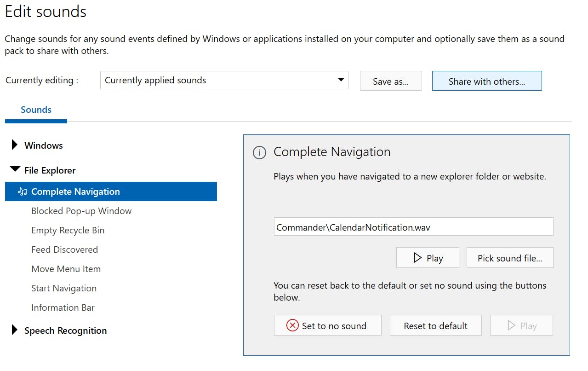Image resolution: width=588 pixels, height=371 pixels.
Task: Select the Start Navigation sound event
Action: (x=64, y=289)
